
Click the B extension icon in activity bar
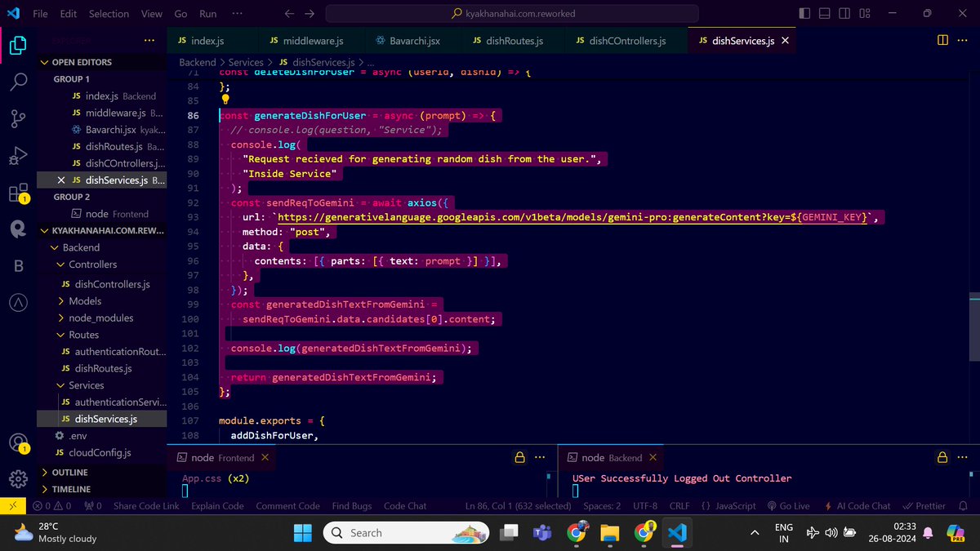[x=18, y=266]
